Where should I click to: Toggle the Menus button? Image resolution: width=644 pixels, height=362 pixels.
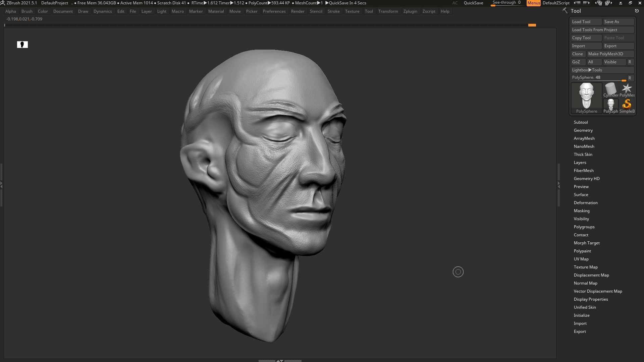pyautogui.click(x=533, y=3)
